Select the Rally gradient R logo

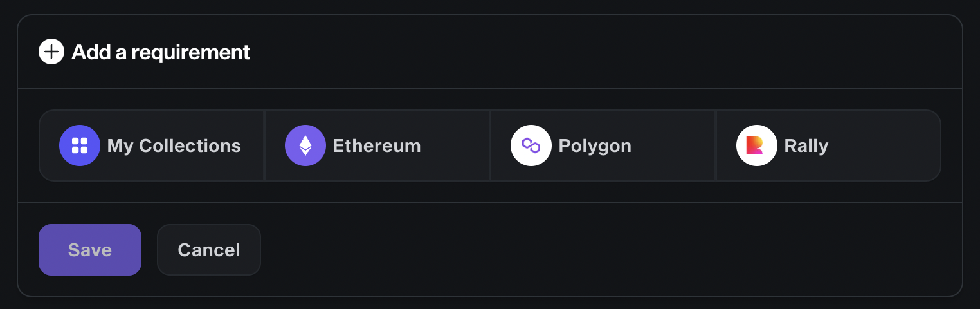pos(757,145)
